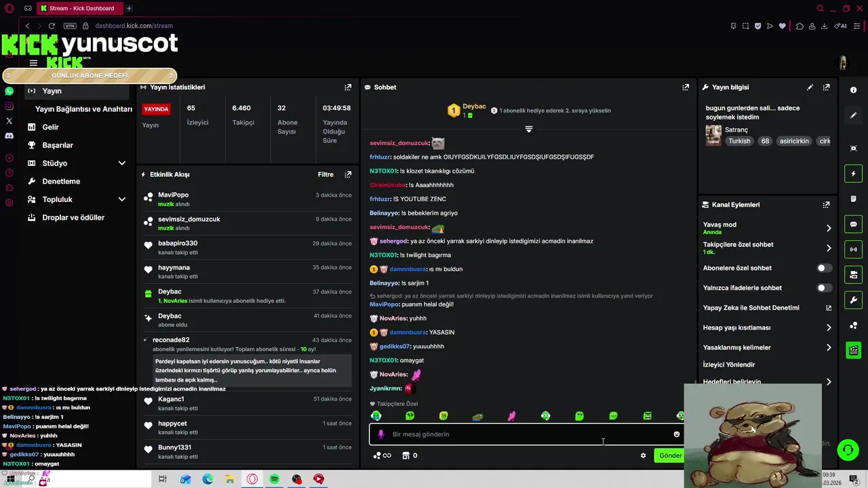
Task: Click the happycet follow entry
Action: pos(248,428)
